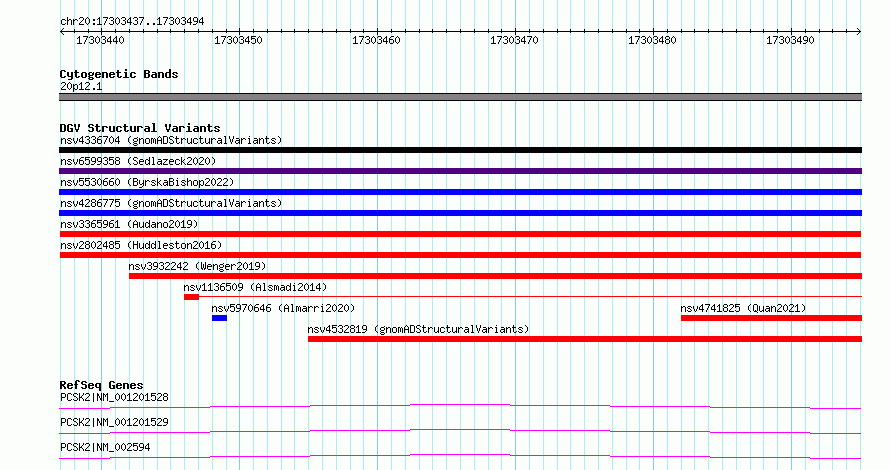This screenshot has height=470, width=890.
Task: Select the purple nsv6599358 variant bar
Action: (x=460, y=171)
